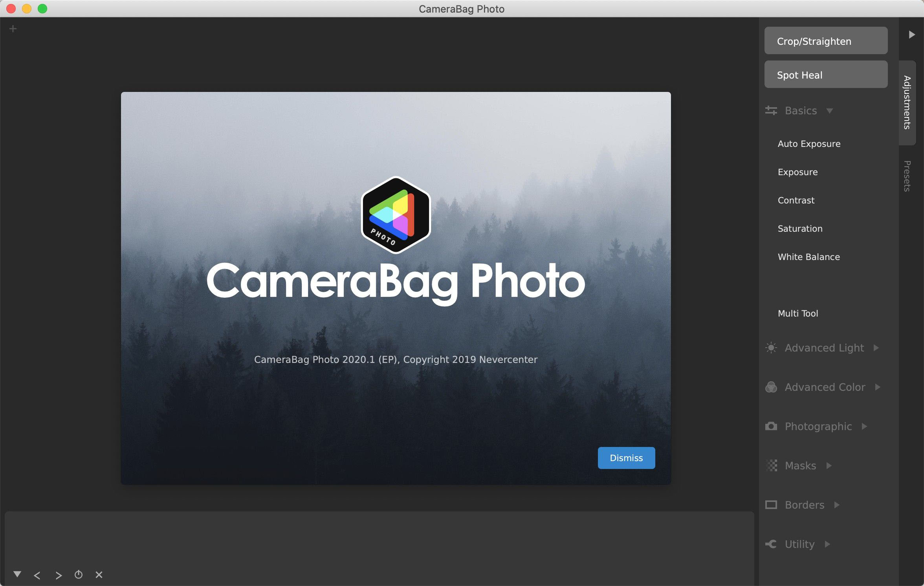Expand the Advanced Color section arrow

(878, 387)
